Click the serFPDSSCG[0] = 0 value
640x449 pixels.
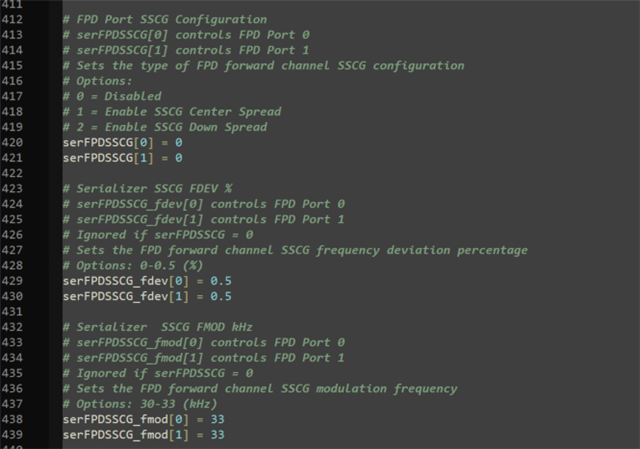[179, 143]
